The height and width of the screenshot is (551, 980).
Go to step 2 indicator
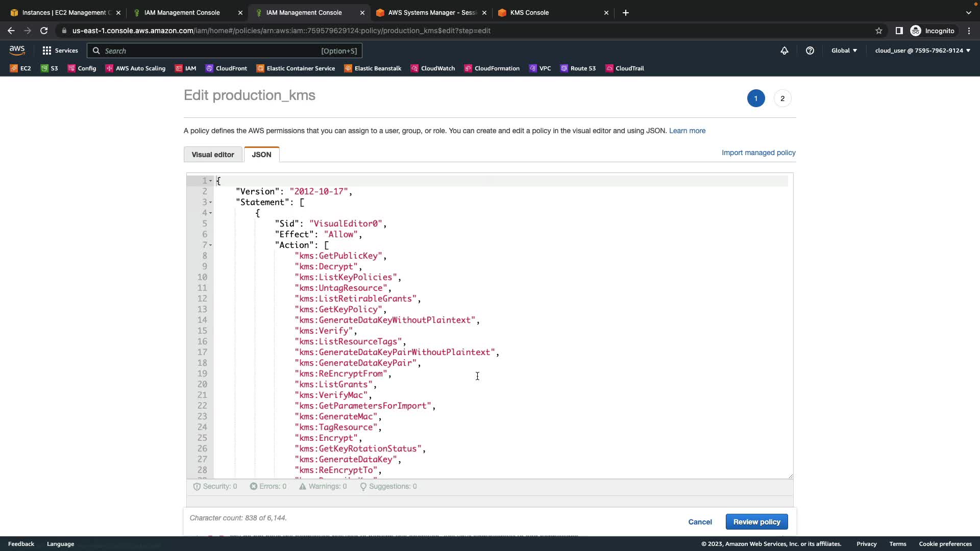coord(782,98)
